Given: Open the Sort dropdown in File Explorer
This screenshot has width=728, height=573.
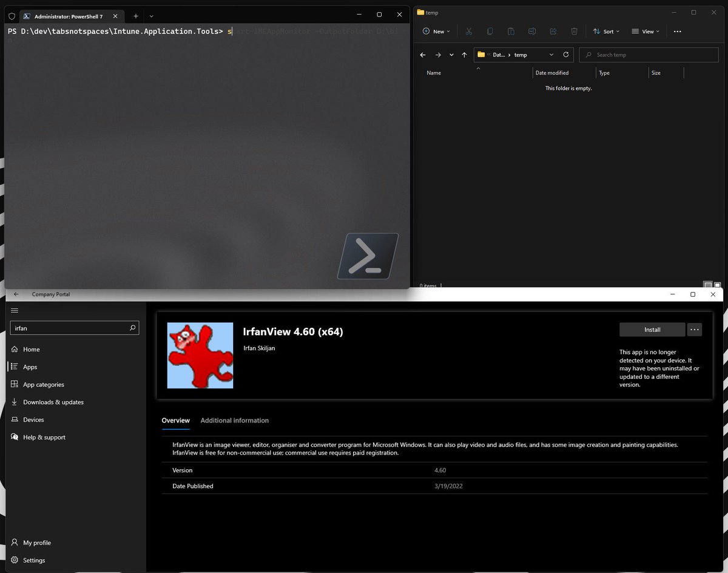Looking at the screenshot, I should [x=606, y=32].
